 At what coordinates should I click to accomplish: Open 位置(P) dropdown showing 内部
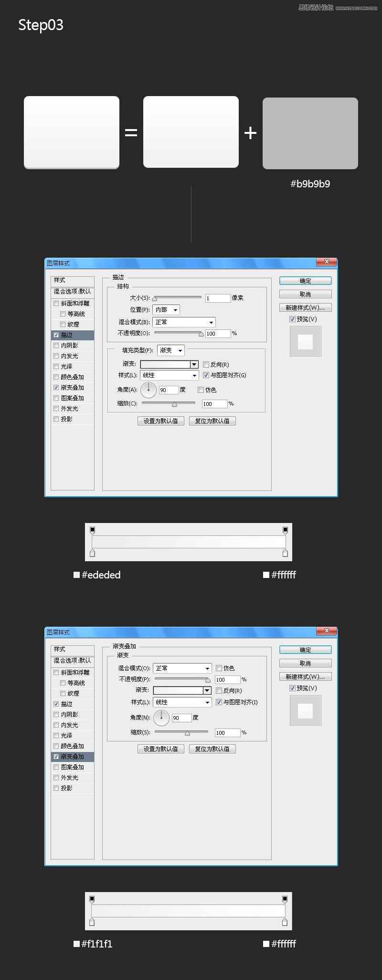coord(166,310)
